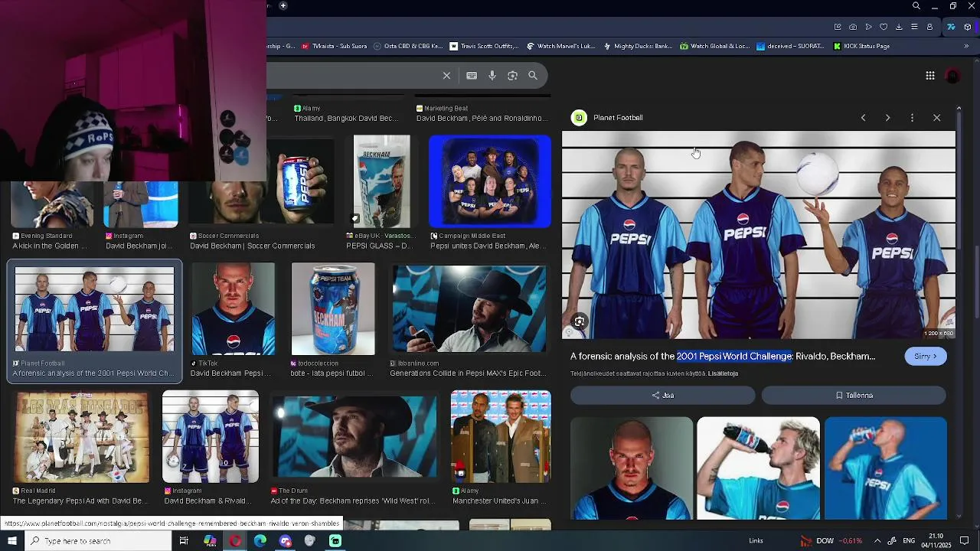The height and width of the screenshot is (551, 980).
Task: Select the Planet Football lineup thumbnail in results
Action: coord(94,309)
